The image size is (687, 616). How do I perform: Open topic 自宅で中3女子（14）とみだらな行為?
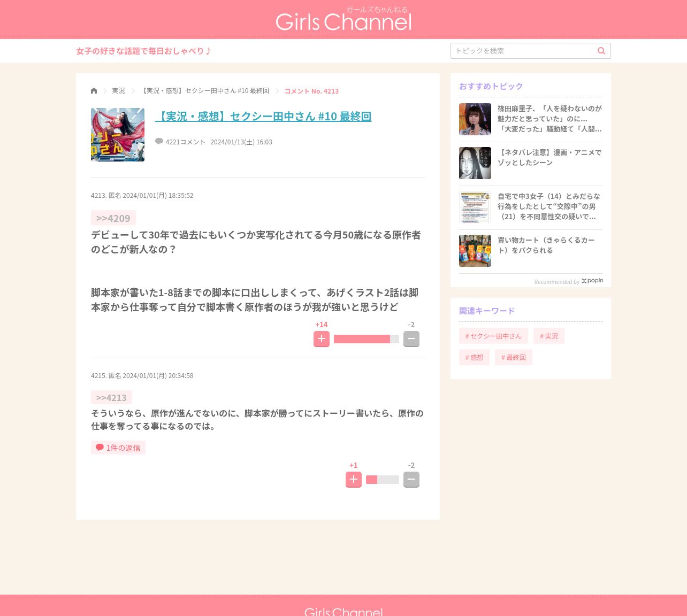pyautogui.click(x=549, y=206)
